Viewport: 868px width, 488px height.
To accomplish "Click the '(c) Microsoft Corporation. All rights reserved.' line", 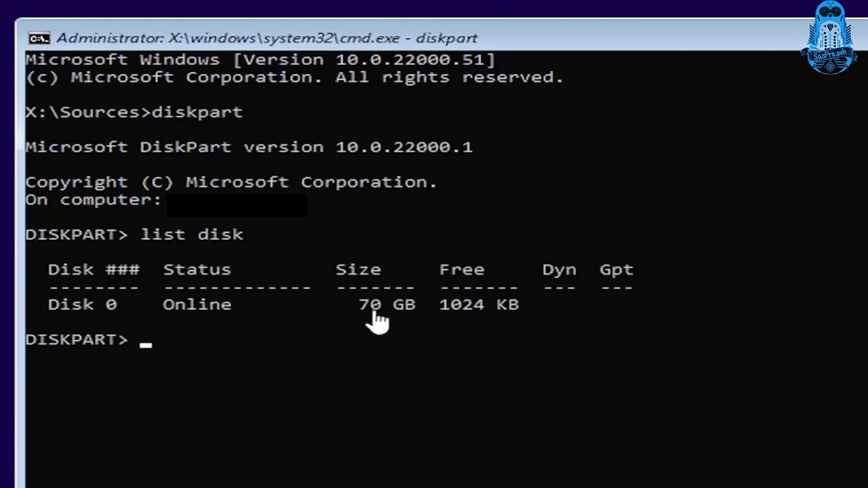I will pyautogui.click(x=295, y=77).
